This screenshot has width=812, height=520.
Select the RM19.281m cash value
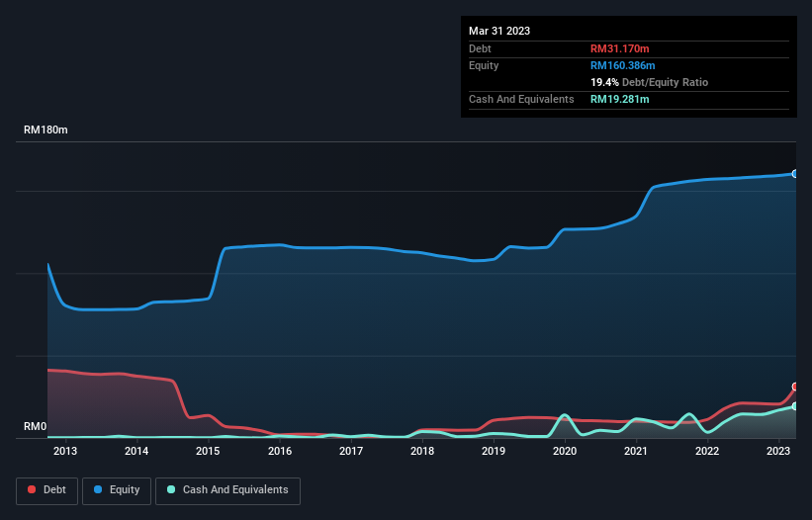coord(619,99)
